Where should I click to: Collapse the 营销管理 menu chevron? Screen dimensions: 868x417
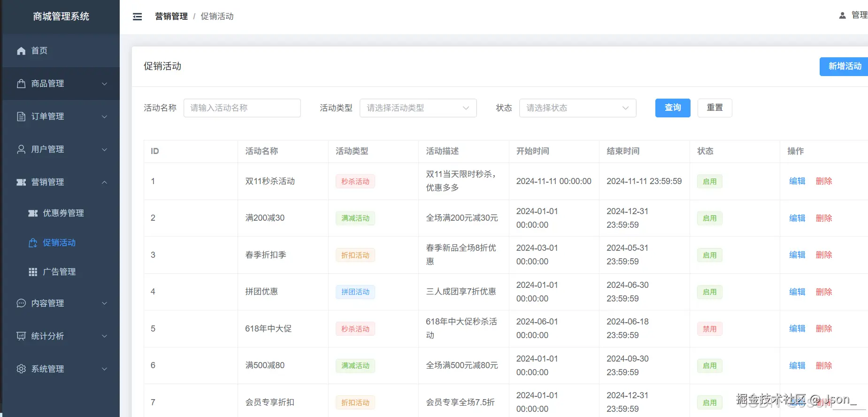[105, 182]
